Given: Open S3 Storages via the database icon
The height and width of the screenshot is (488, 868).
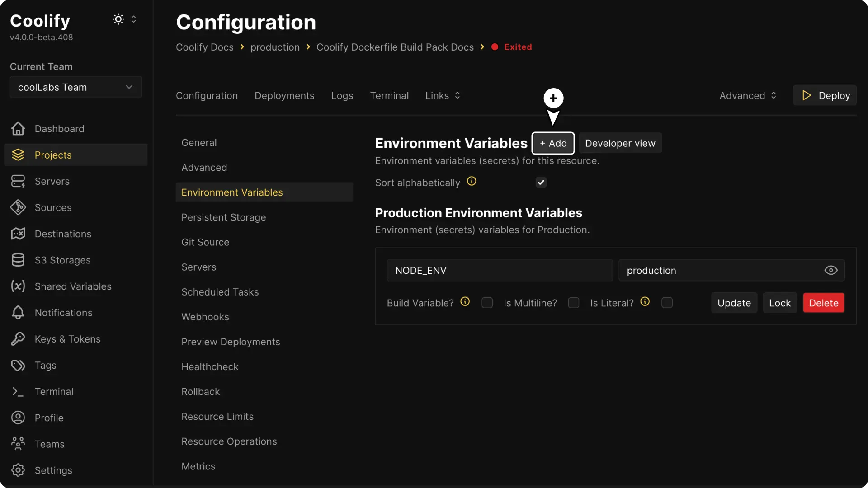Looking at the screenshot, I should (x=17, y=260).
